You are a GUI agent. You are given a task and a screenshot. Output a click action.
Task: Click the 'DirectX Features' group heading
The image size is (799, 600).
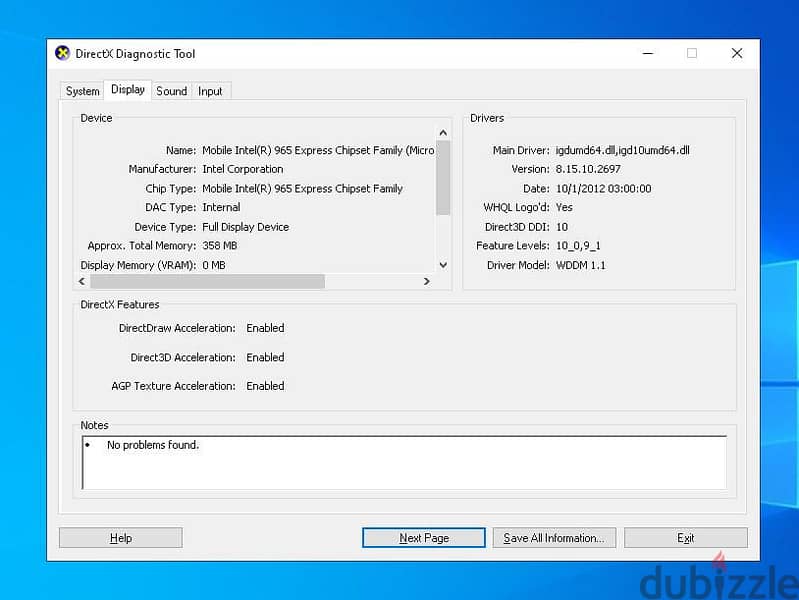[x=120, y=305]
